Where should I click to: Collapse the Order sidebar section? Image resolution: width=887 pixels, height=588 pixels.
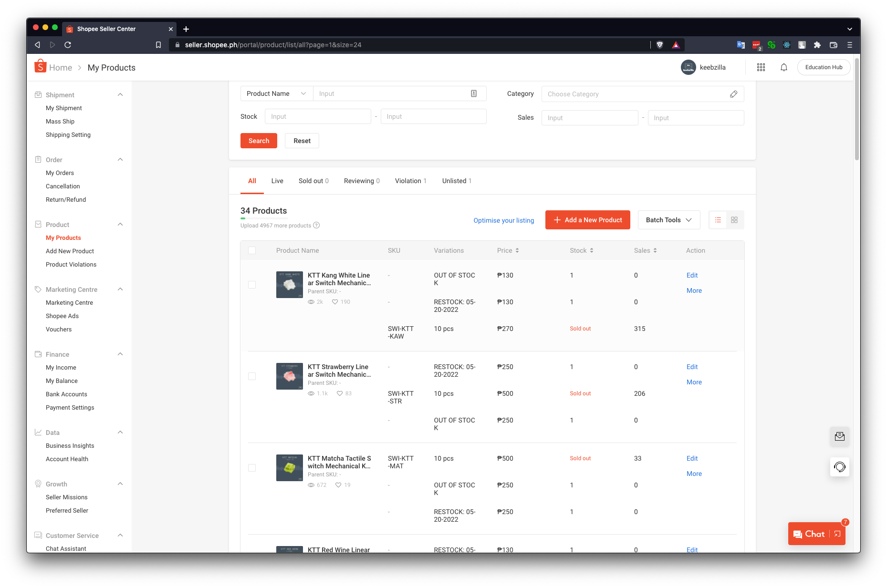pyautogui.click(x=120, y=160)
